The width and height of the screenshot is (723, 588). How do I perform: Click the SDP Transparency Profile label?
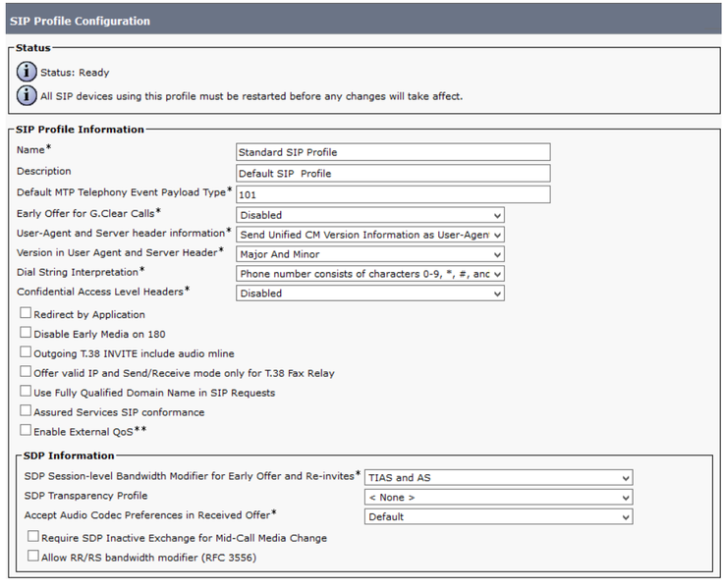pos(85,496)
